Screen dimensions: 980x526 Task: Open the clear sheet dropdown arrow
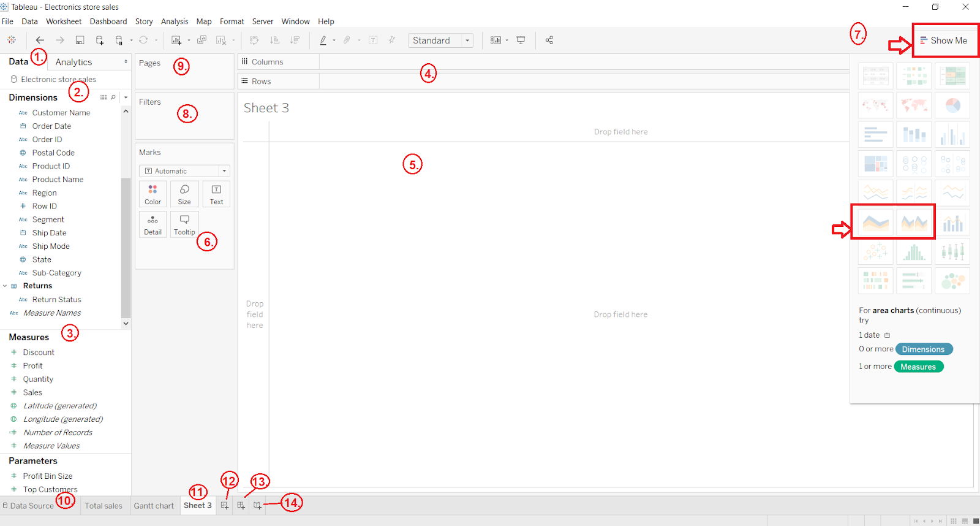(233, 40)
